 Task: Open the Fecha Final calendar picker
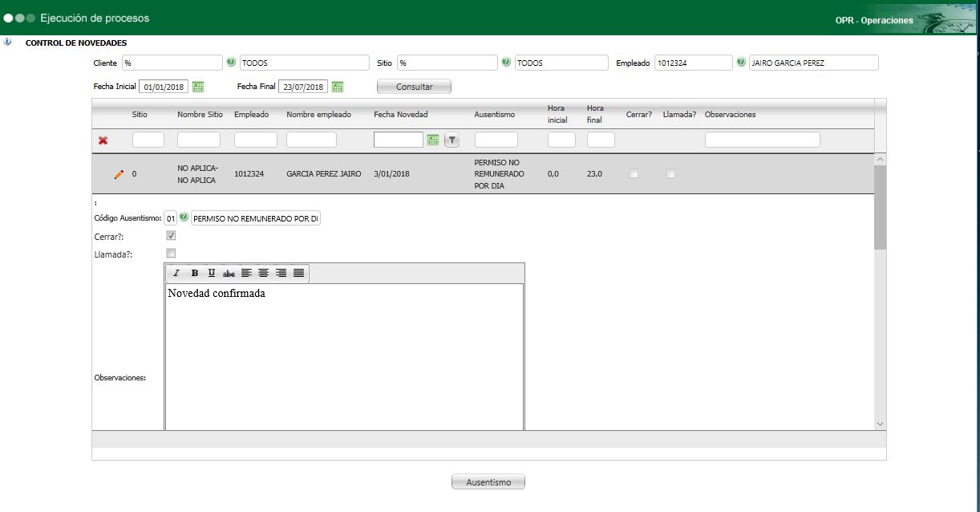pyautogui.click(x=338, y=87)
